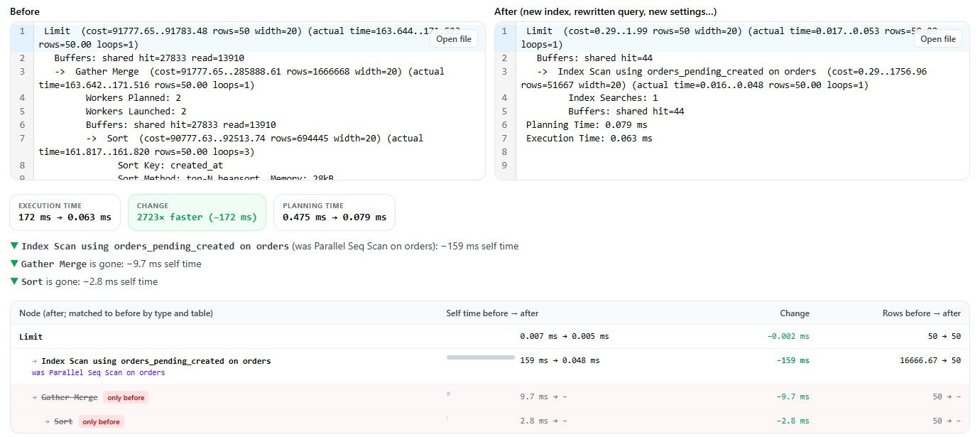Click the '9.7 ms → –' self time value
The height and width of the screenshot is (437, 980).
pyautogui.click(x=543, y=397)
